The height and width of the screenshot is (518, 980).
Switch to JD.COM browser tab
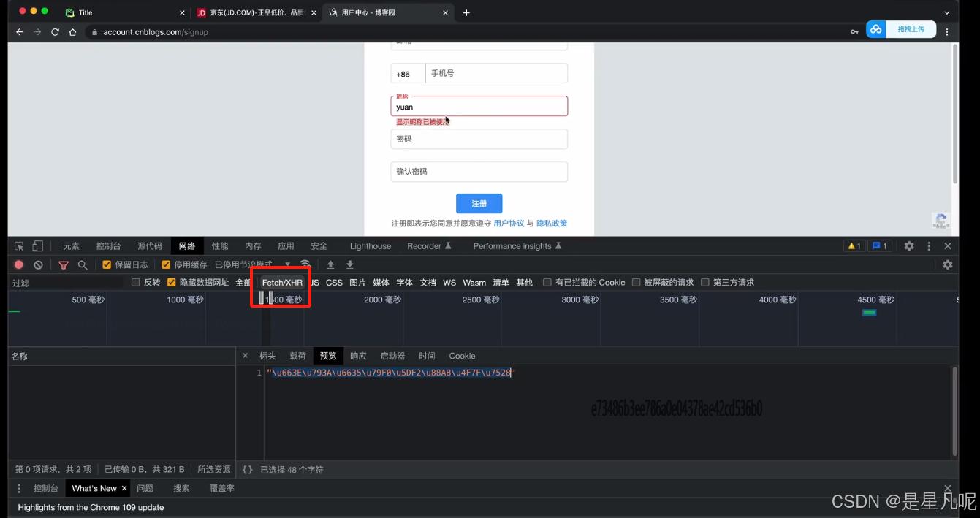click(257, 12)
